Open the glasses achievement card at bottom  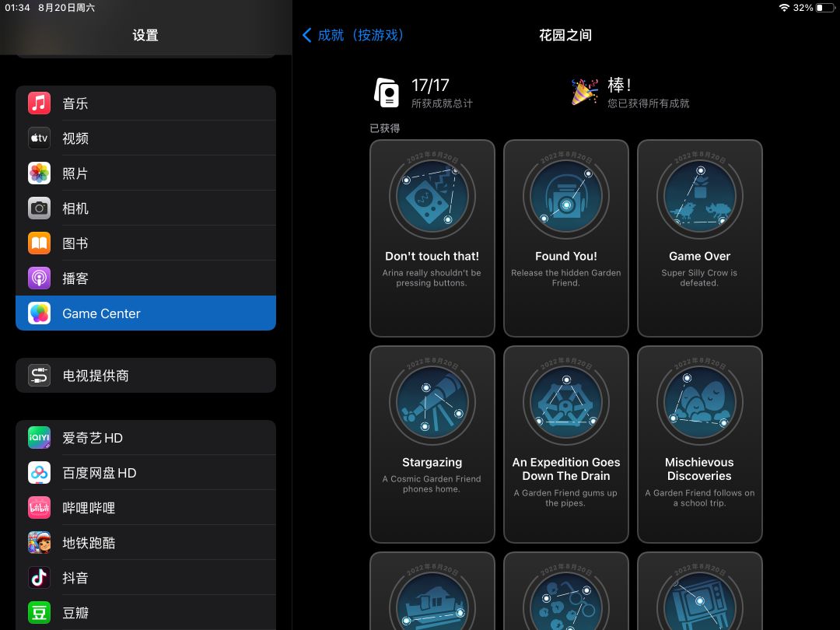point(565,591)
